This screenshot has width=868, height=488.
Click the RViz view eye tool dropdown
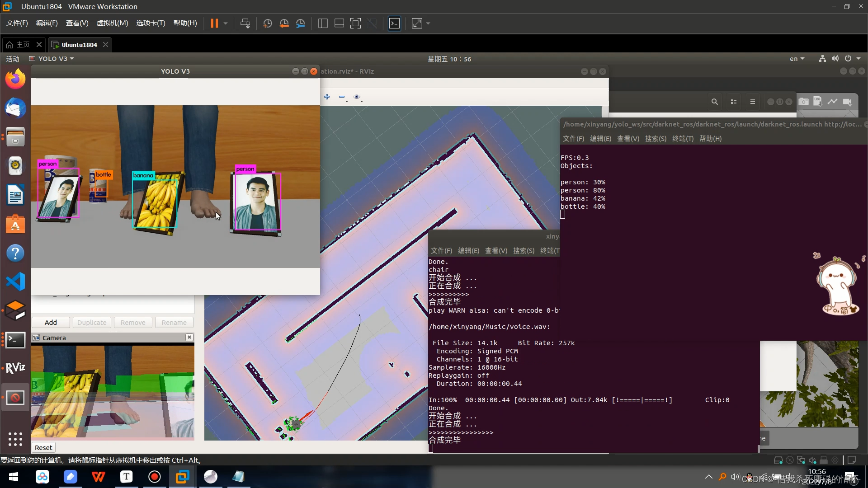pos(358,97)
